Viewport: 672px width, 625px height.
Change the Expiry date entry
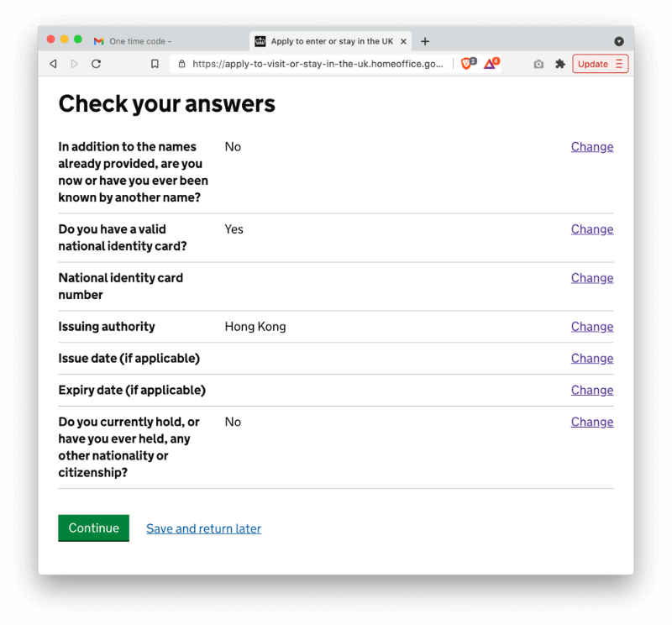[592, 390]
